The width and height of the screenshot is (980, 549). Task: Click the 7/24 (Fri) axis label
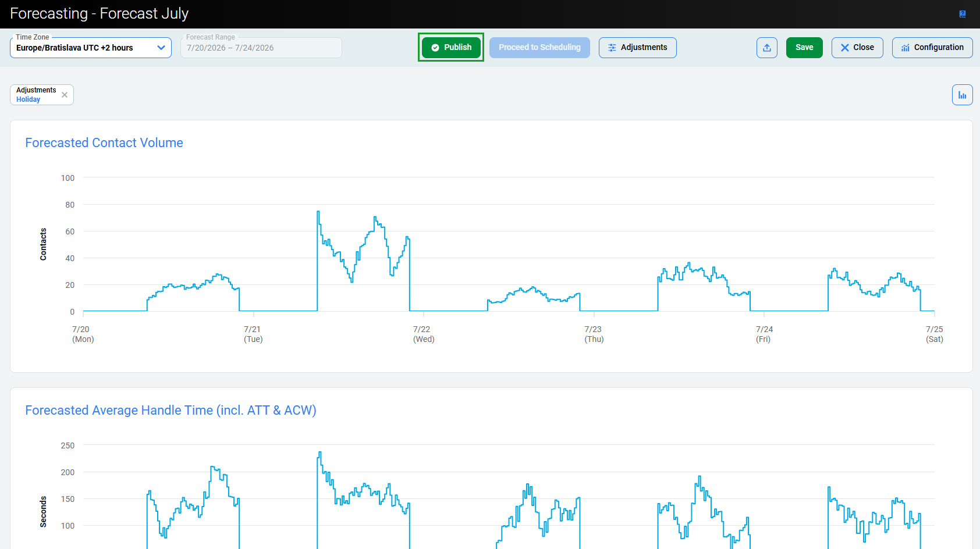coord(764,334)
